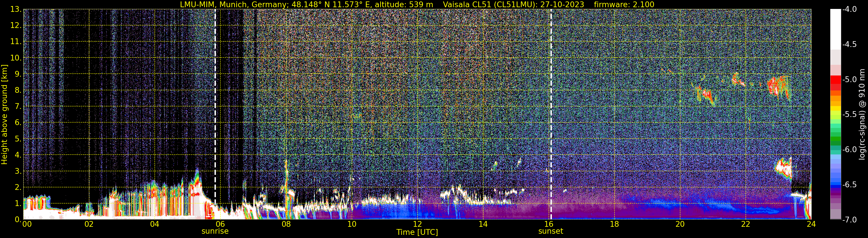Screen dimensions: 868x238
Task: Click the 06 time tick label
Action: coord(220,224)
